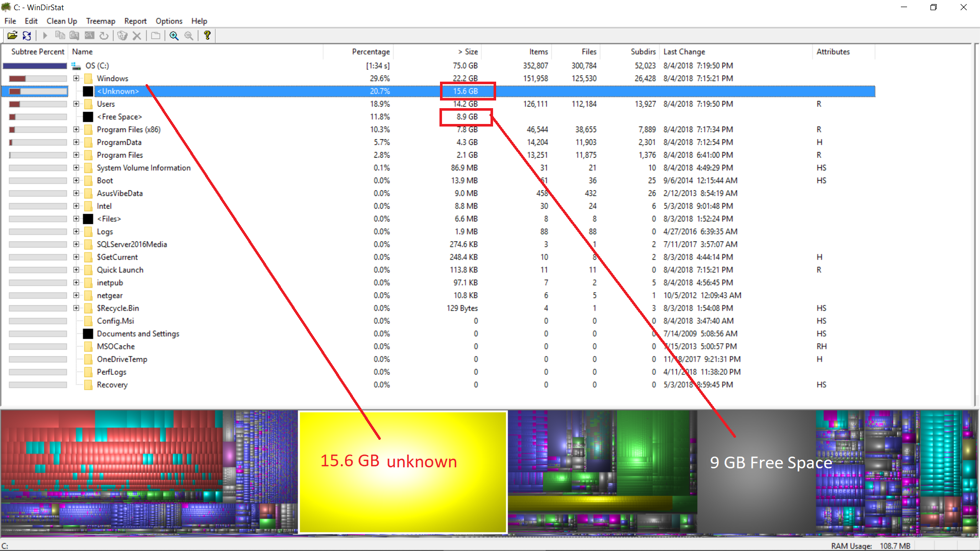This screenshot has width=980, height=551.
Task: Click the Recovery folder icon
Action: tap(88, 385)
